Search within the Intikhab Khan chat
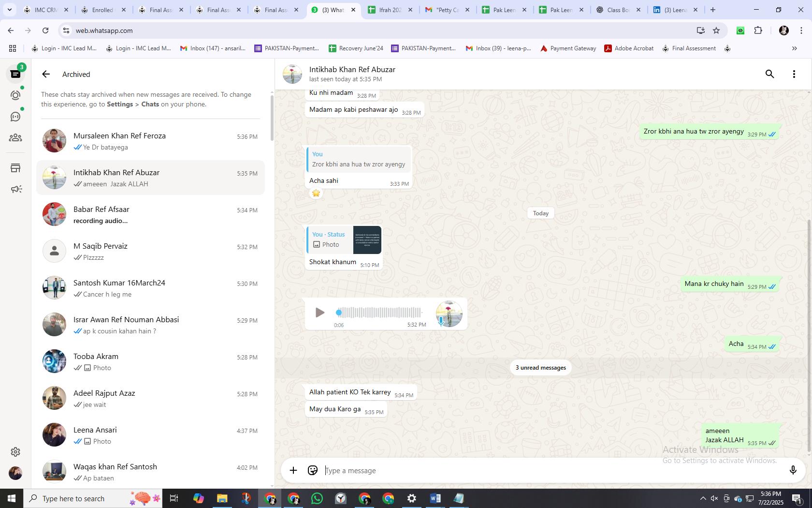 pos(769,74)
